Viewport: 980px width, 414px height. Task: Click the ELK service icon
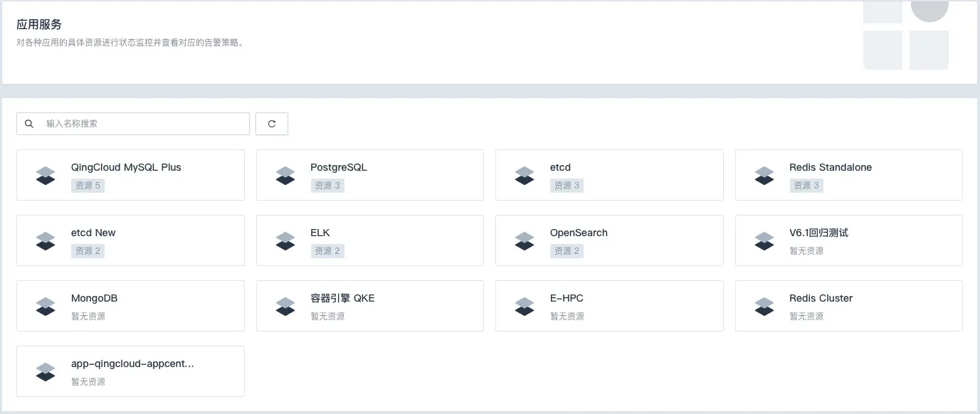pos(285,240)
